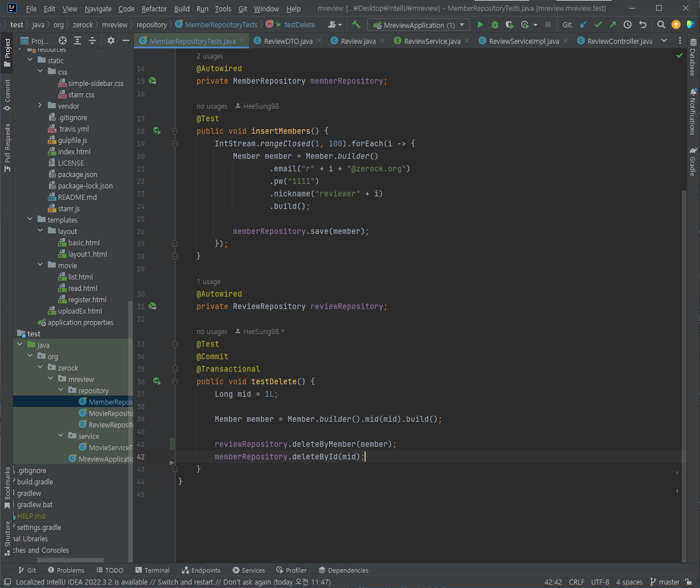Collapse all in the Project panel
The width and height of the screenshot is (700, 588).
92,41
